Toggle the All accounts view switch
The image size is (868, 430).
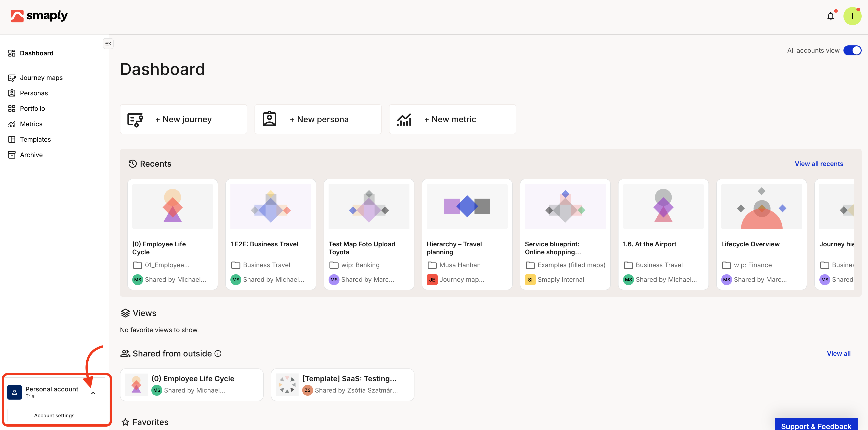click(852, 50)
